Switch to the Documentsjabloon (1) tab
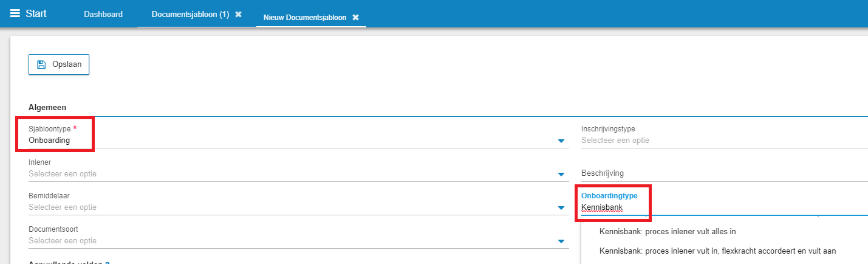Image resolution: width=868 pixels, height=264 pixels. (x=190, y=15)
